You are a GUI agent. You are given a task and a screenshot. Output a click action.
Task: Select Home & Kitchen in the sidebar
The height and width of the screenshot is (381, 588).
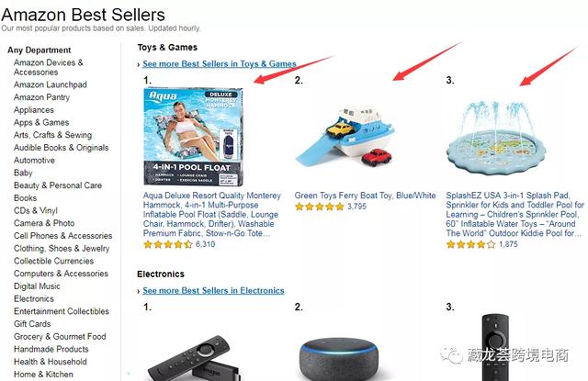point(43,375)
